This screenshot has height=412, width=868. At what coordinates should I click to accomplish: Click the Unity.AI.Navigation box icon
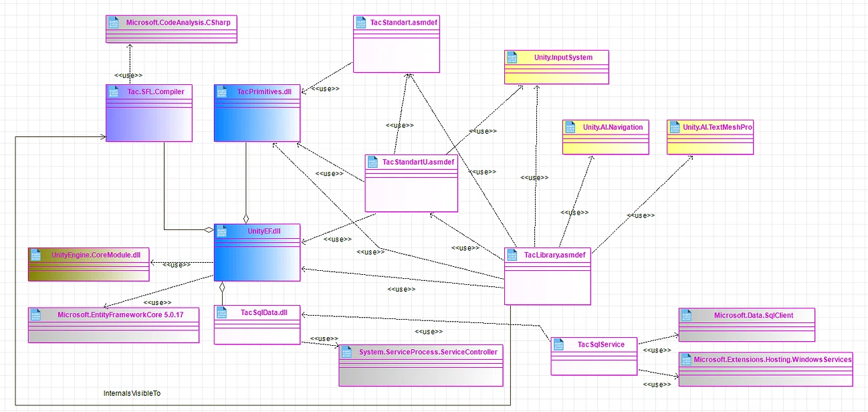(x=570, y=127)
